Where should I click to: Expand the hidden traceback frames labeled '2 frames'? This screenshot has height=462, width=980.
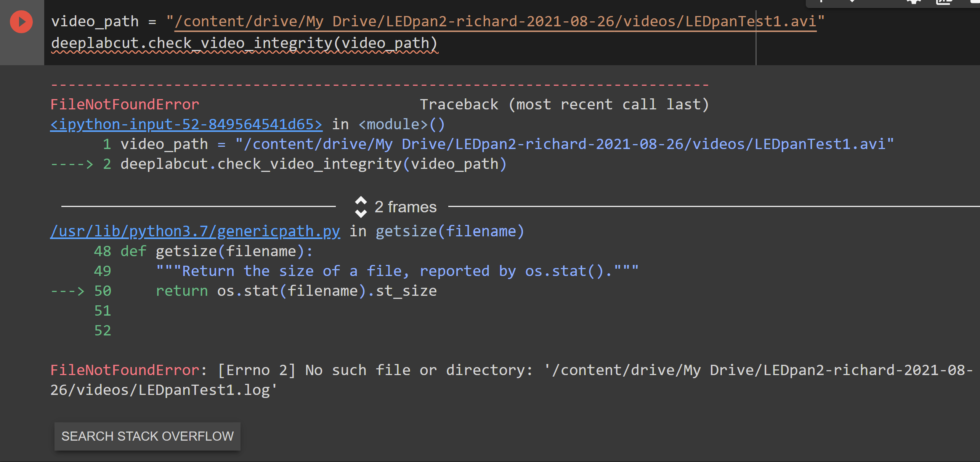tap(405, 207)
